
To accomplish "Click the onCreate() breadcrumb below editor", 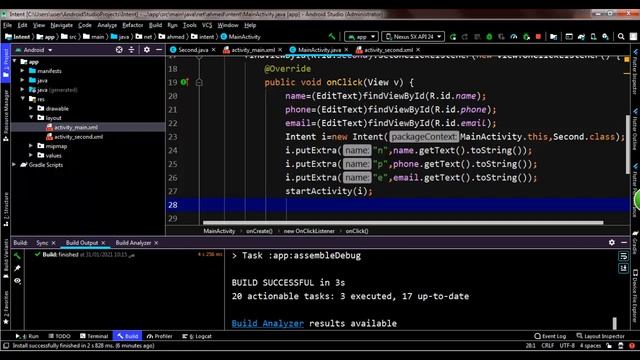I will click(259, 231).
